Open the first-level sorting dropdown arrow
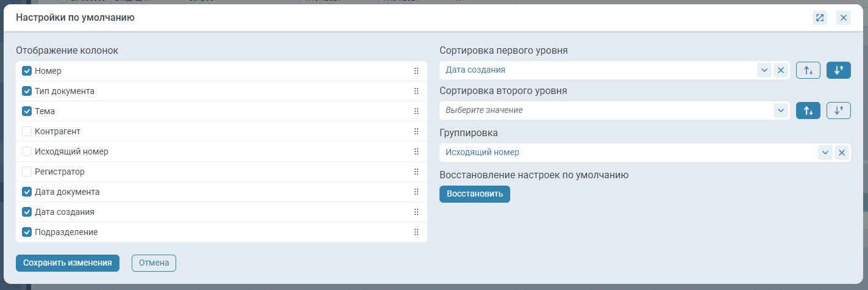 pyautogui.click(x=764, y=70)
